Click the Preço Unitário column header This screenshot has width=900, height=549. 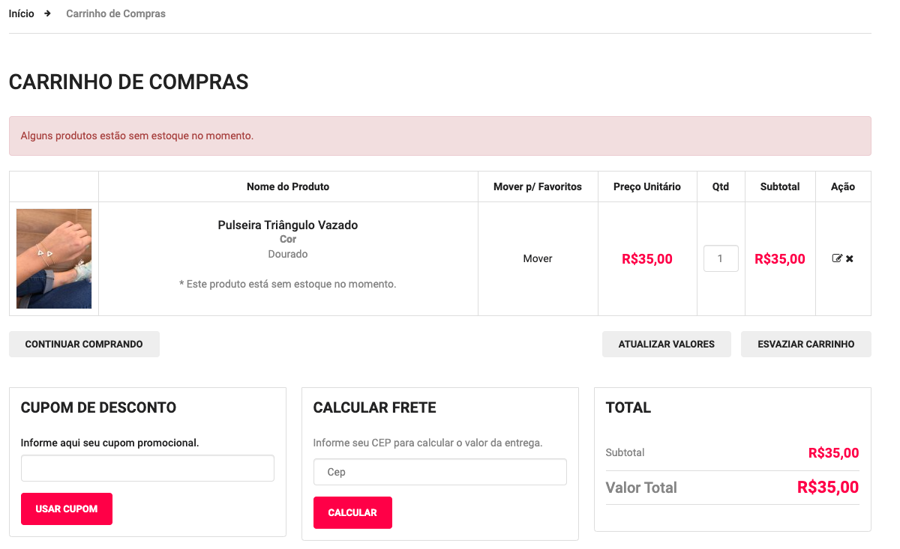[x=646, y=187]
